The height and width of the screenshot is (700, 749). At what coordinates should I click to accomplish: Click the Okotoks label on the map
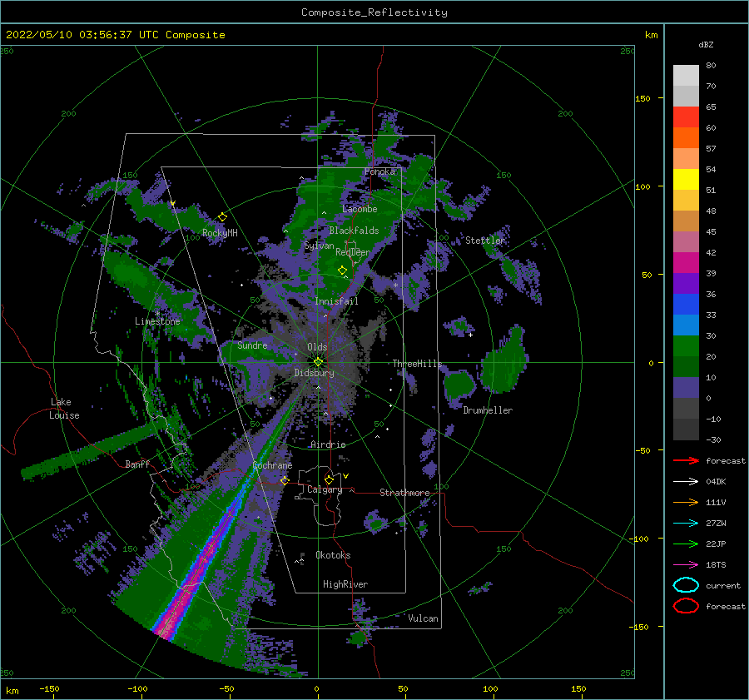click(333, 555)
